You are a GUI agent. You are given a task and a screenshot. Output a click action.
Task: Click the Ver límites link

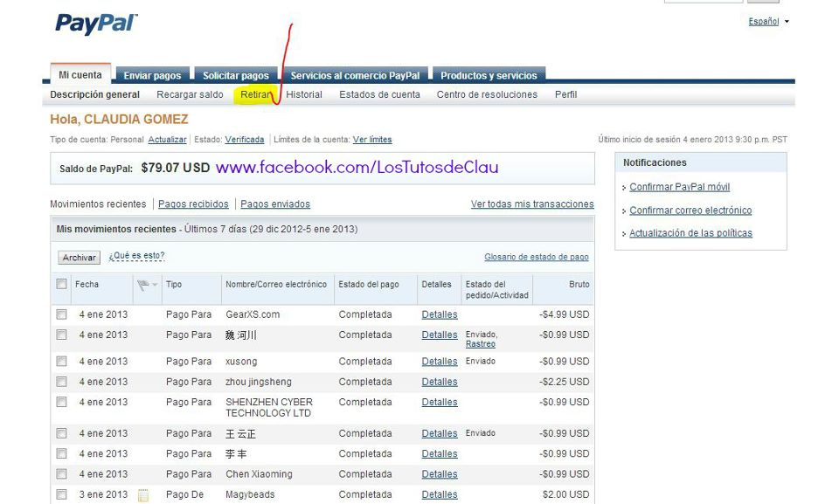tap(372, 140)
